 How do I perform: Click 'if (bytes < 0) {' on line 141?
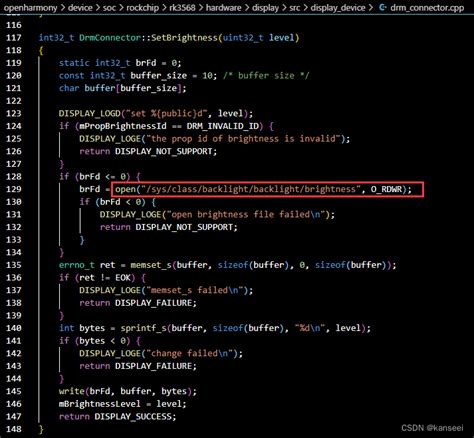tap(100, 341)
